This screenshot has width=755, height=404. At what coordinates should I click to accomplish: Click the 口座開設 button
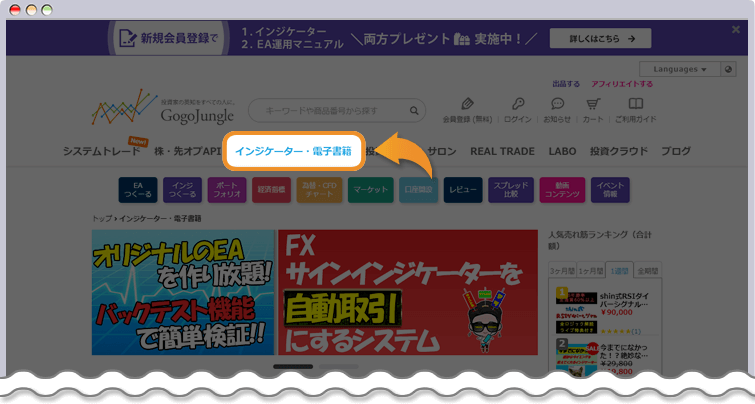pyautogui.click(x=418, y=190)
